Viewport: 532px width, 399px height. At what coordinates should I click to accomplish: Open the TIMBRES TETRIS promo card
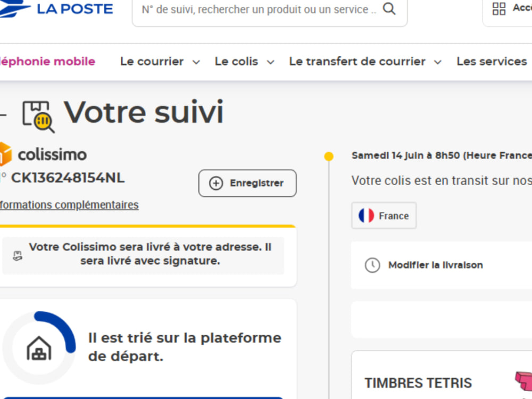pos(442,375)
